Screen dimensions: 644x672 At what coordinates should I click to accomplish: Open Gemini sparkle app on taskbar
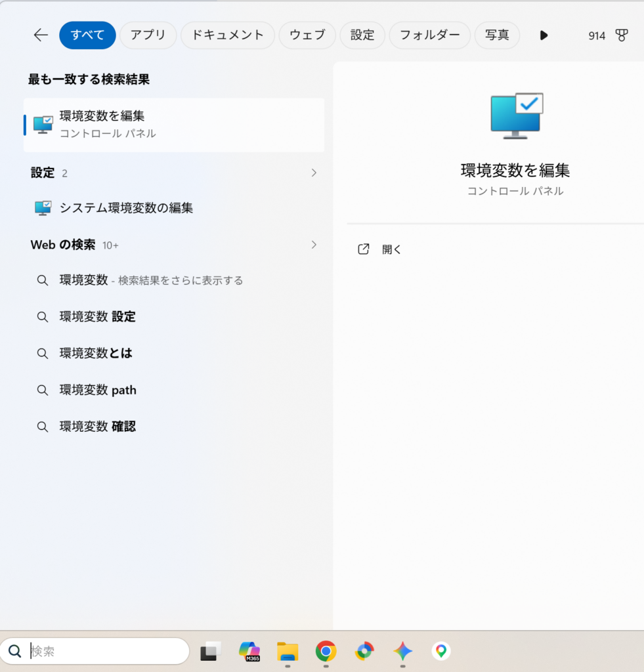(402, 651)
